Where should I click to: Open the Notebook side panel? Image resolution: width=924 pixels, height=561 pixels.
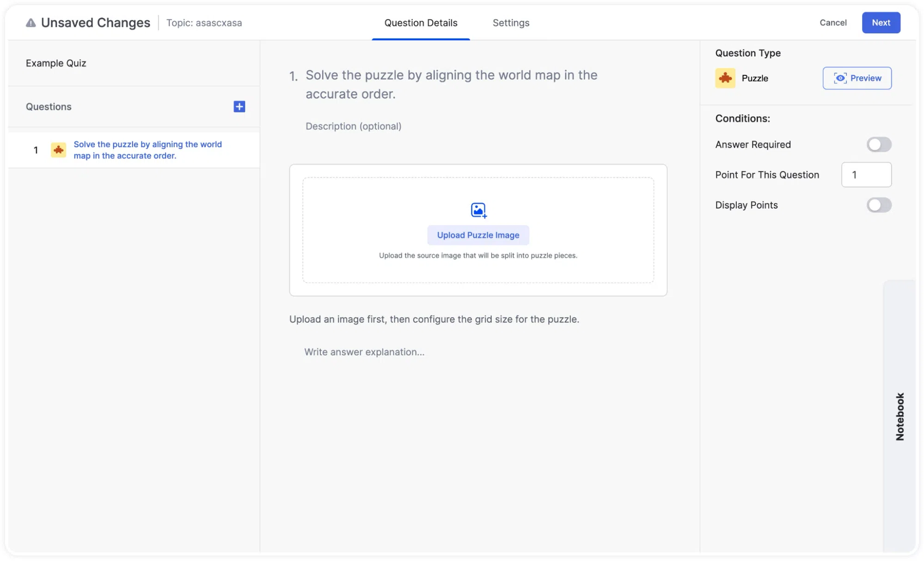point(900,416)
